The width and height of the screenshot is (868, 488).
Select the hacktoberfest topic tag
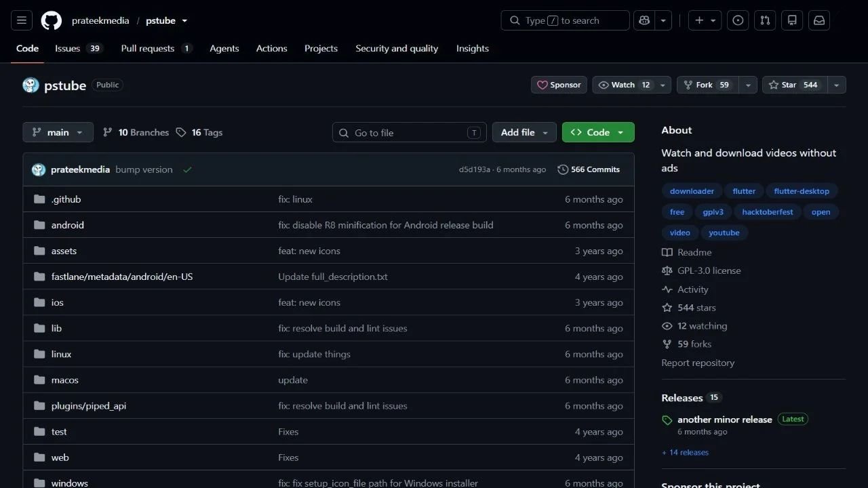point(767,211)
